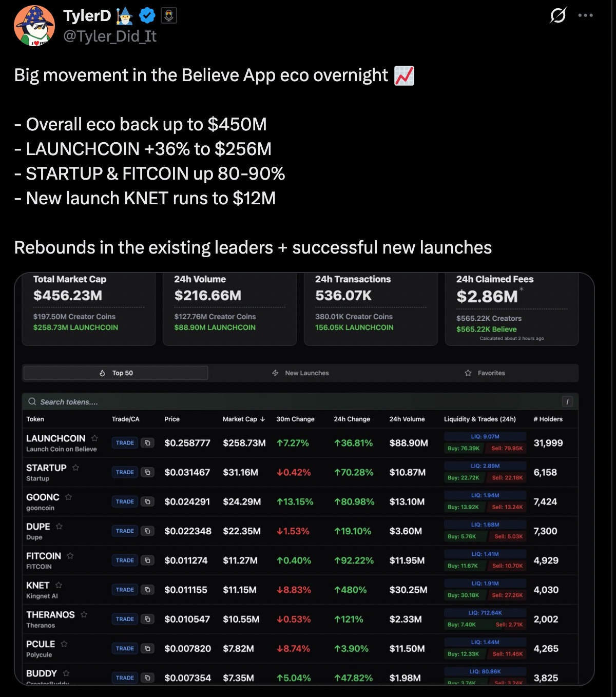Screen dimensions: 616x697
Task: Favorite THERANOS with its star icon
Action: coord(84,614)
